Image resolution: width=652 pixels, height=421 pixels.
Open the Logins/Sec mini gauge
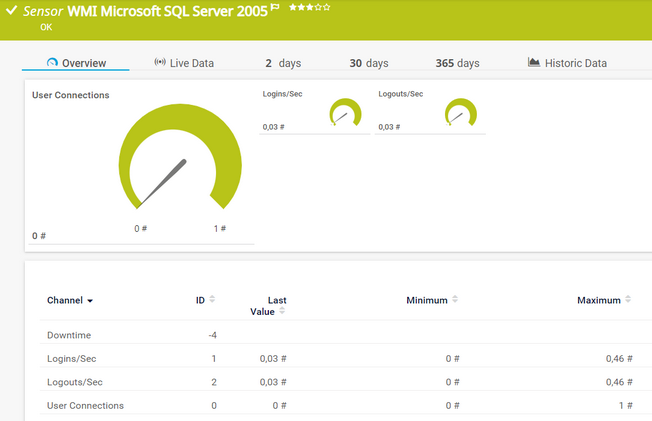click(345, 114)
